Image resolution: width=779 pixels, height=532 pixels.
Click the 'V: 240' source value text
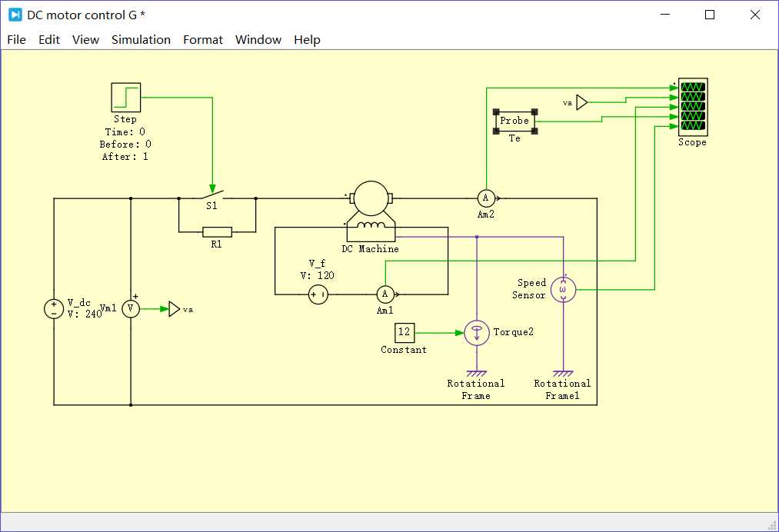[85, 314]
